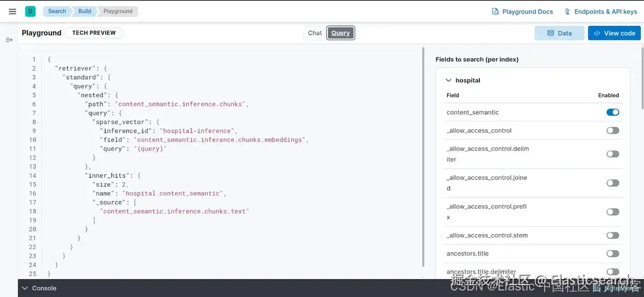Viewport: 644px width, 297px height.
Task: Click "hospital.content_semantic" name value
Action: coord(173,193)
